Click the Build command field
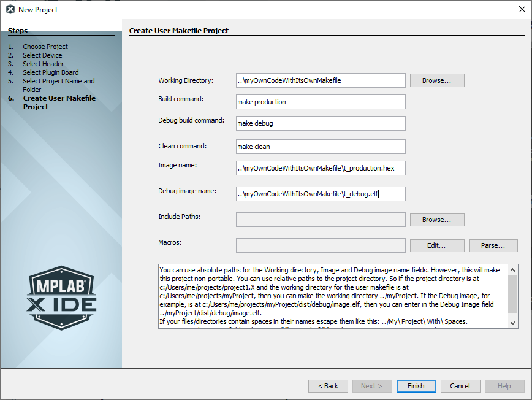 [x=320, y=102]
